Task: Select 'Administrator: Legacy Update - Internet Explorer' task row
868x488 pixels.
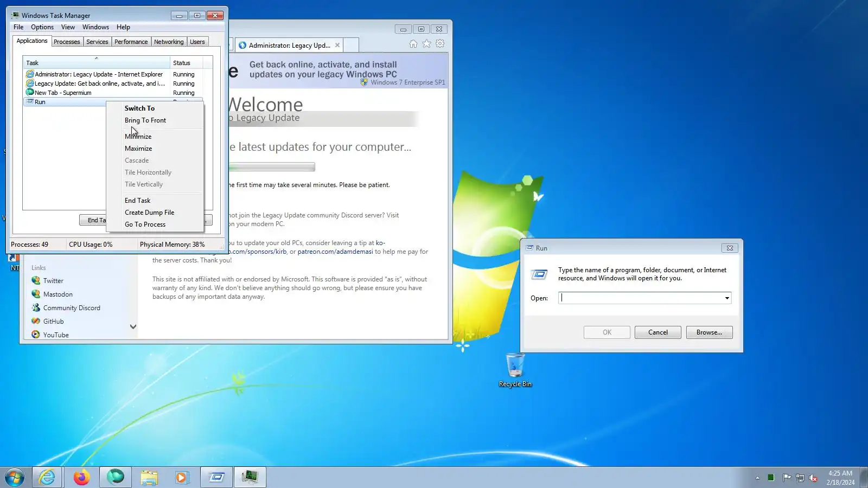Action: (113, 74)
